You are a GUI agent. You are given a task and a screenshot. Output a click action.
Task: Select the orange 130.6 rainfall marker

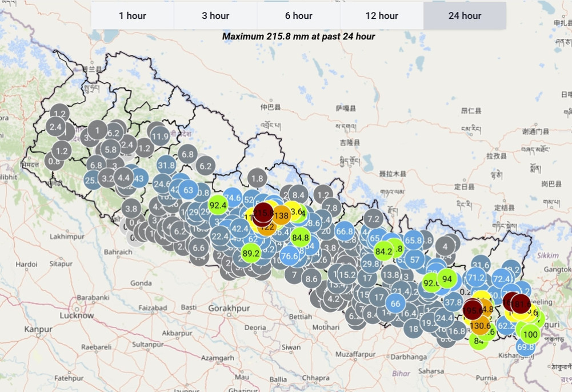coord(480,325)
